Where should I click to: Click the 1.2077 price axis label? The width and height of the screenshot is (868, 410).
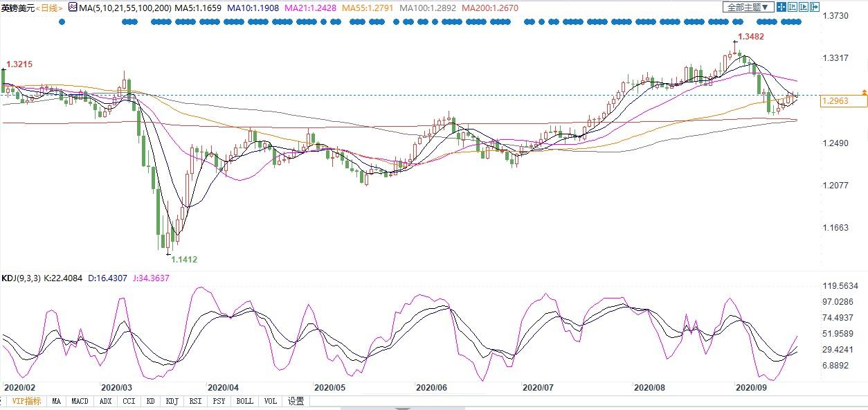(835, 185)
